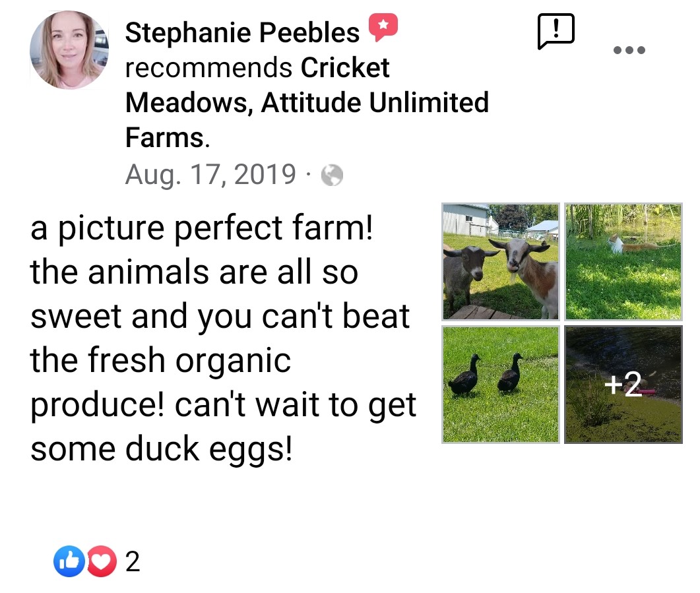The image size is (700, 593).
Task: Click the Love heart reaction icon
Action: [100, 562]
